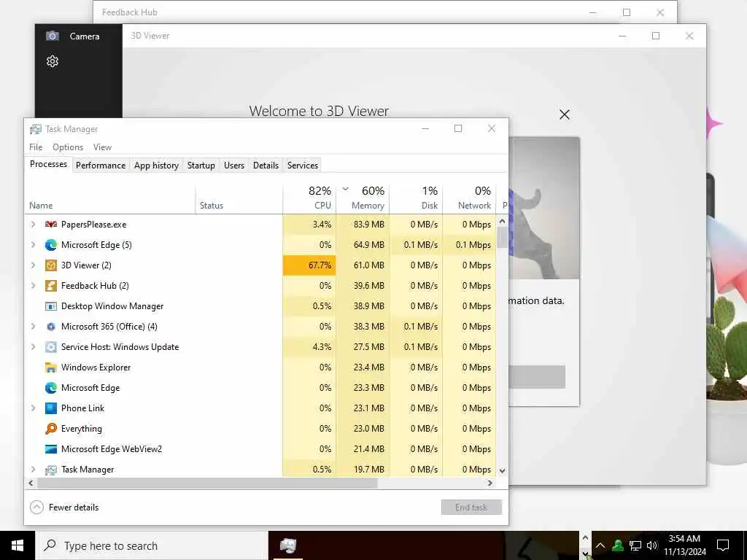The width and height of the screenshot is (747, 560).
Task: Click the Task Manager process row icon
Action: (50, 470)
